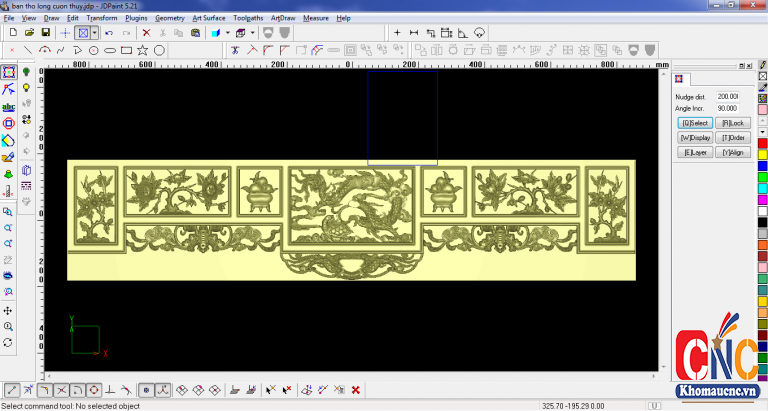Viewport: 768px width, 411px height.
Task: Open the Toolpaths menu
Action: click(248, 18)
